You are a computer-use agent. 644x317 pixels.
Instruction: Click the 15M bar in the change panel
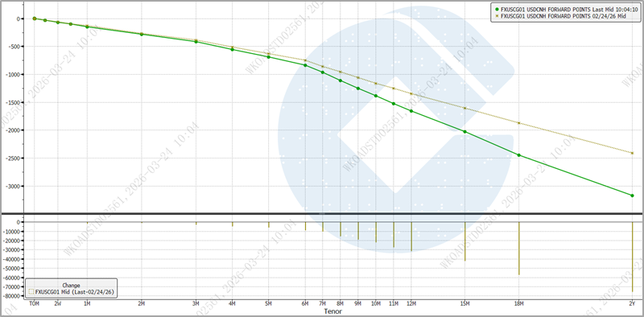[x=465, y=241]
